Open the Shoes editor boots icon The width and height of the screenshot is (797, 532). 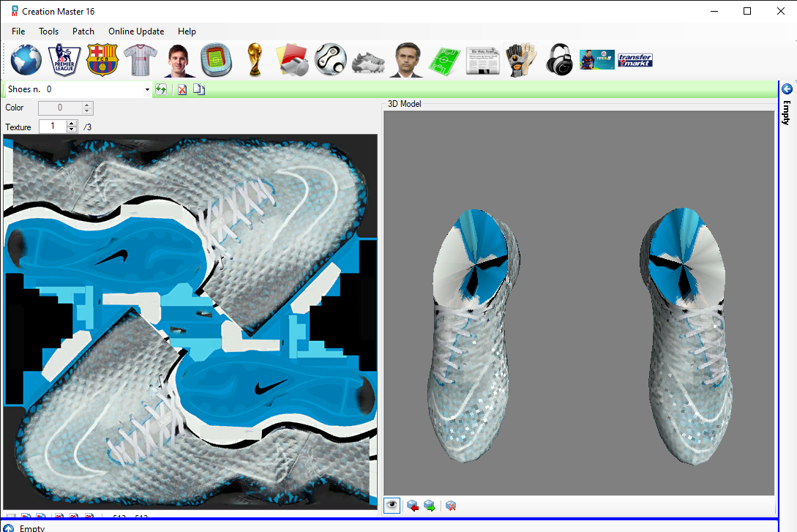(x=369, y=61)
